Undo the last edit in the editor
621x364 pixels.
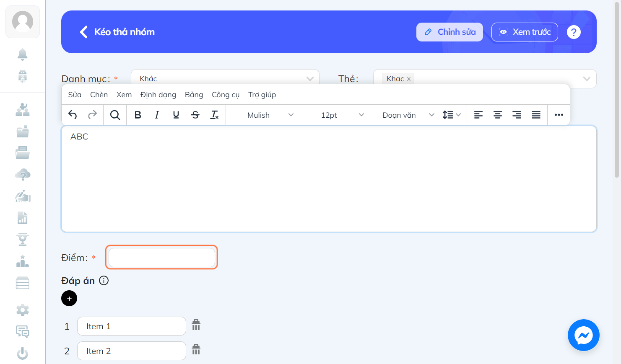[73, 115]
